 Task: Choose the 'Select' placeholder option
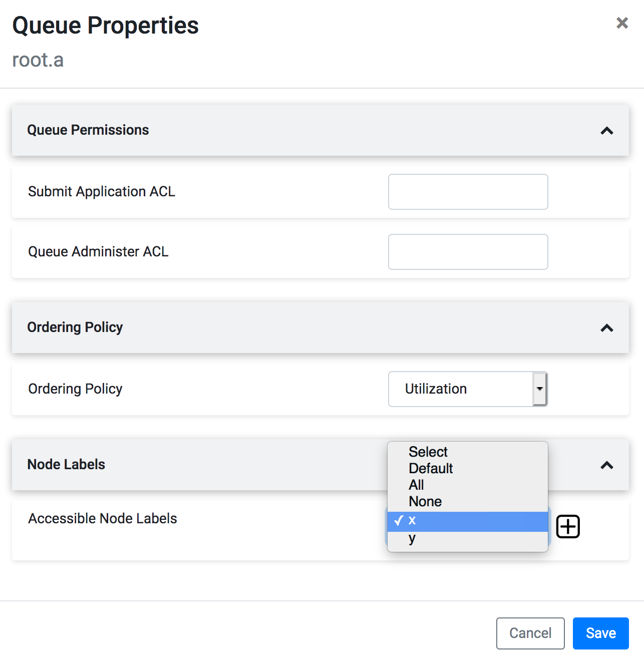coord(428,452)
